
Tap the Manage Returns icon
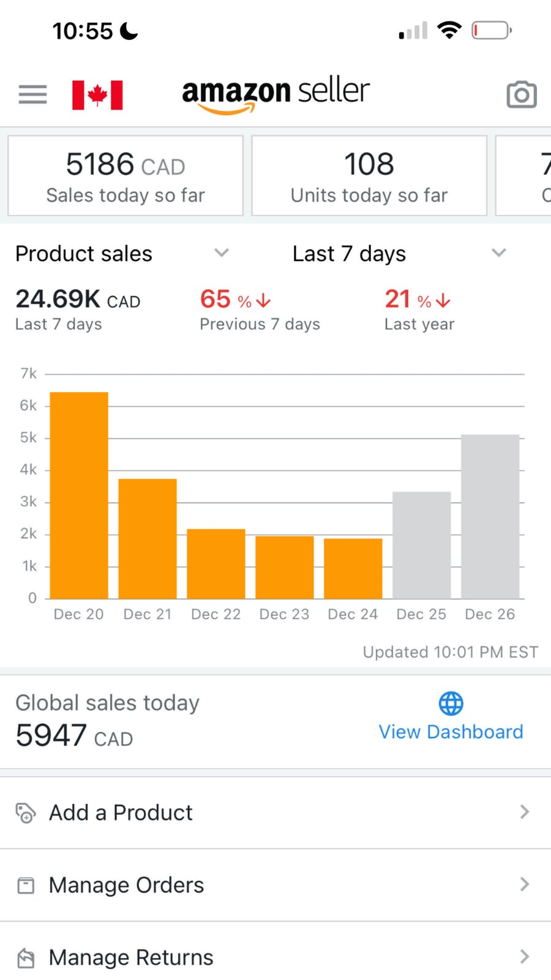(26, 957)
